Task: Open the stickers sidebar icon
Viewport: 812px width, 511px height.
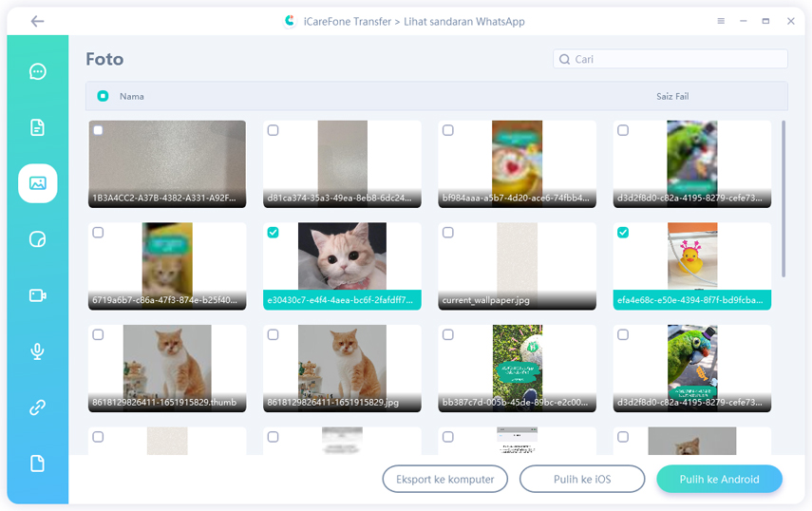Action: click(38, 239)
